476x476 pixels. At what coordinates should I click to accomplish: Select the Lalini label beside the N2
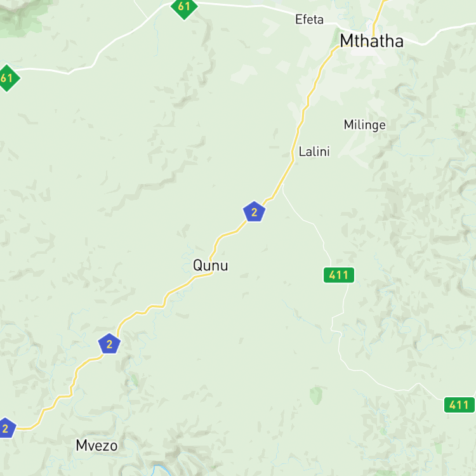314,152
